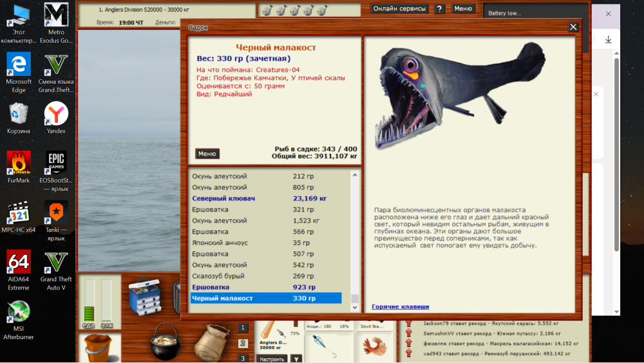Click the fishing float rig icon
Screen dimensions: 644x363
(325, 343)
